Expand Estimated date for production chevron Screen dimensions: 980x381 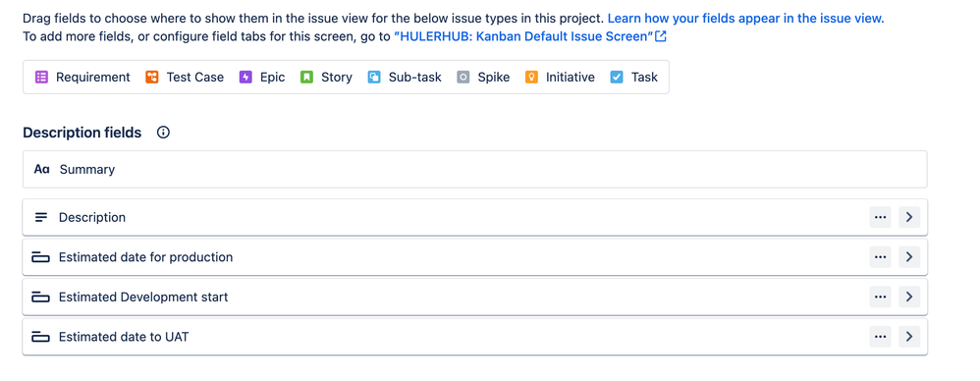pyautogui.click(x=909, y=257)
